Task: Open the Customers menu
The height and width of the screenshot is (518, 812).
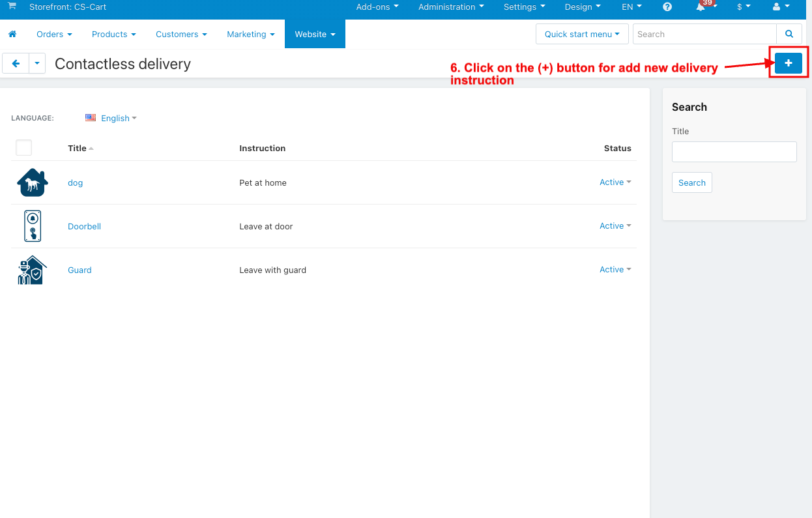Action: click(x=181, y=34)
